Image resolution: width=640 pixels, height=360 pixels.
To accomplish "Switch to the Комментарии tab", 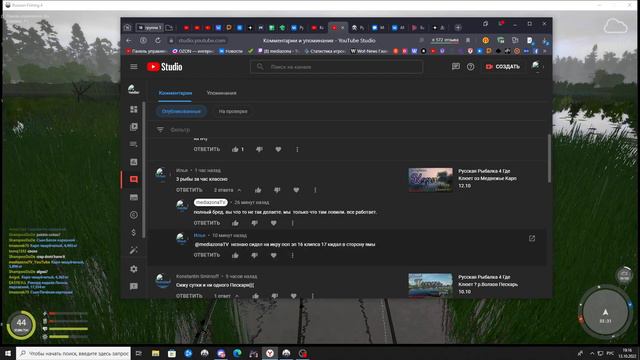I will 175,93.
